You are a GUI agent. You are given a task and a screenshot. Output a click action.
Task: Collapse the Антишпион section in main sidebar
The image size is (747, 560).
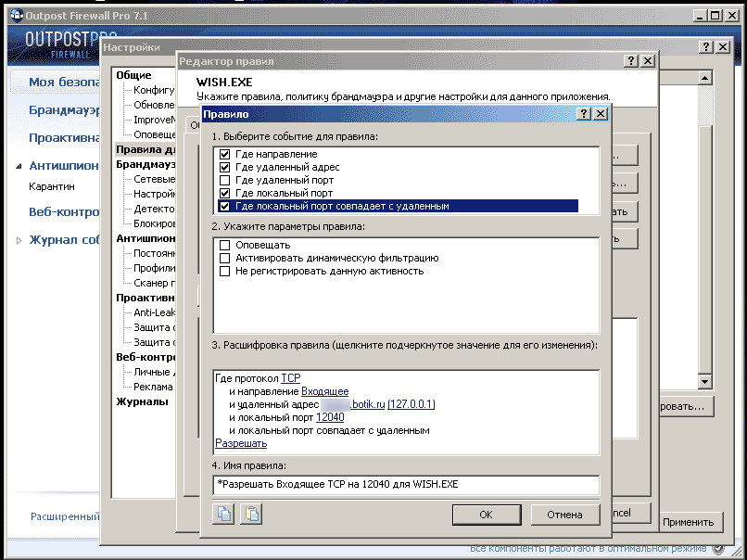coord(19,166)
